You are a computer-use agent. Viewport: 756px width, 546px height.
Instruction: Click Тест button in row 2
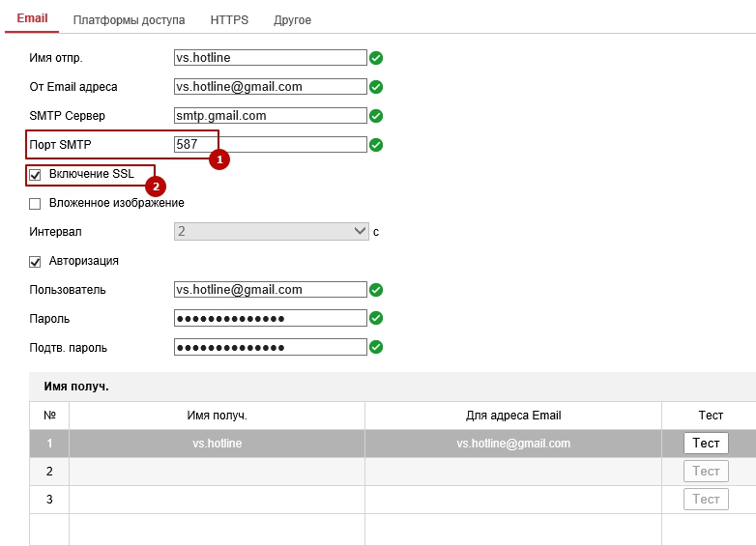(x=706, y=472)
